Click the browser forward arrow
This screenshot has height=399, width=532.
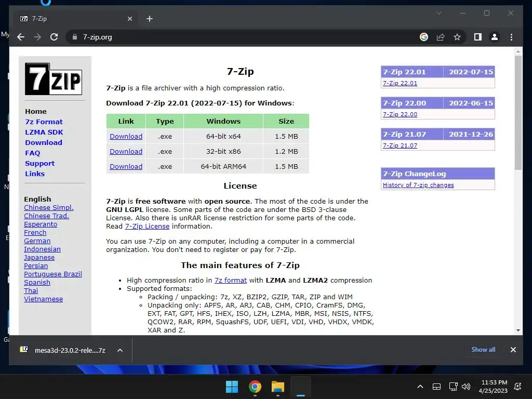(37, 37)
